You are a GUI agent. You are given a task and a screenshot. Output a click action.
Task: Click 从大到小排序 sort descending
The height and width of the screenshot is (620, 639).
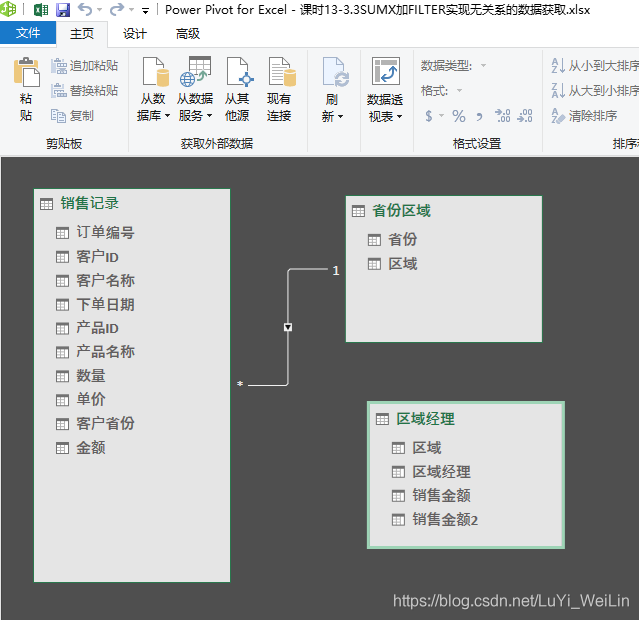pos(595,90)
